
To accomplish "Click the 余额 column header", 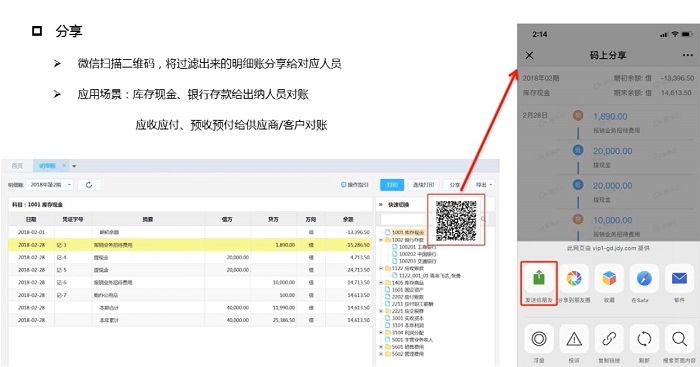I will tap(348, 219).
